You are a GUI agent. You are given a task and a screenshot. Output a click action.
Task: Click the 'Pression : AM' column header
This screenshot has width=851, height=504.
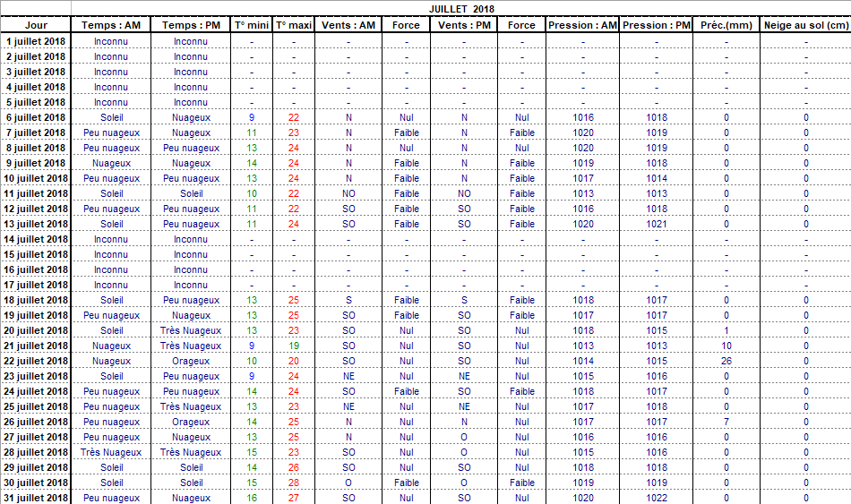pos(583,25)
